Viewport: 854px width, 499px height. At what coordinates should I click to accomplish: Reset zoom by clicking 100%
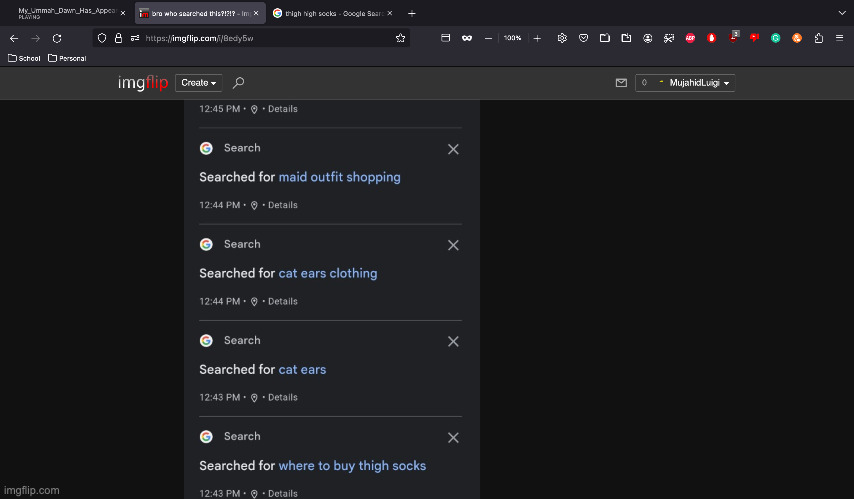tap(512, 38)
